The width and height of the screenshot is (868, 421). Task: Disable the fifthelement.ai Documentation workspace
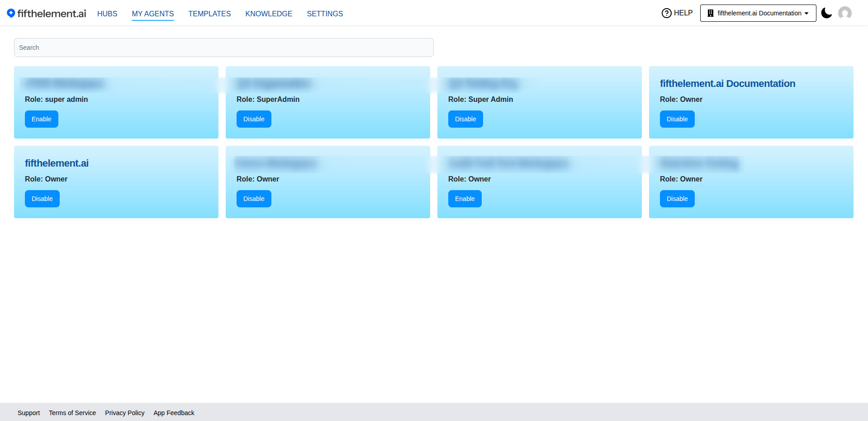point(677,119)
